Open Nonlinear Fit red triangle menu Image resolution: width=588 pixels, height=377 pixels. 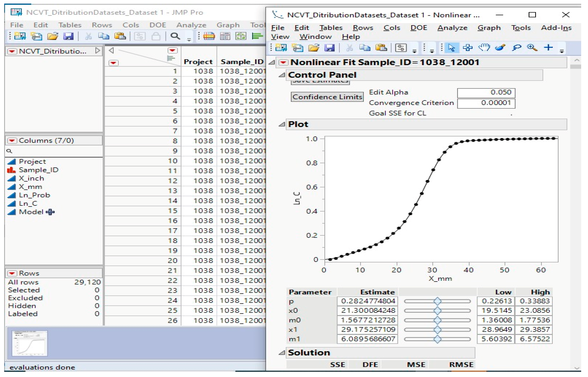point(283,62)
